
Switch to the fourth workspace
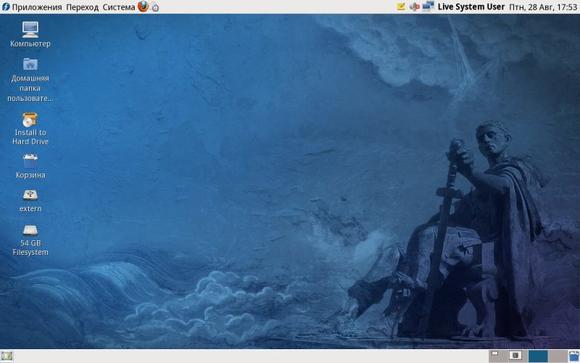[x=558, y=356]
